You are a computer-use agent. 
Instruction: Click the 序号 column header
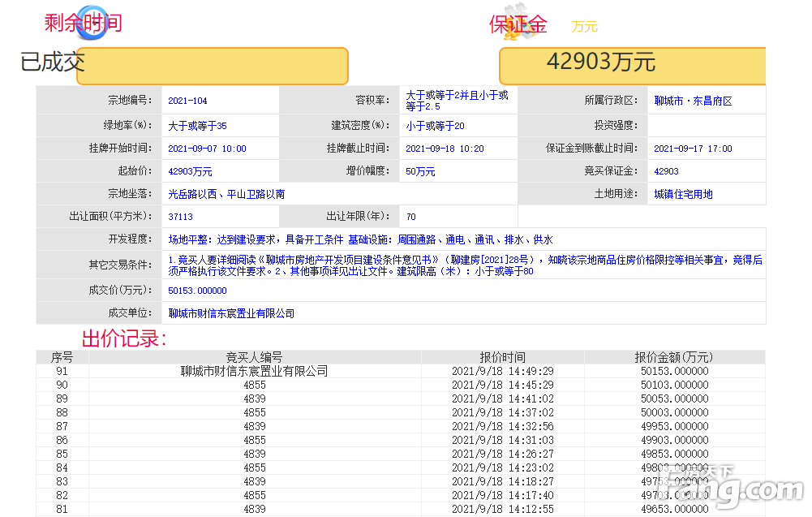tap(62, 357)
